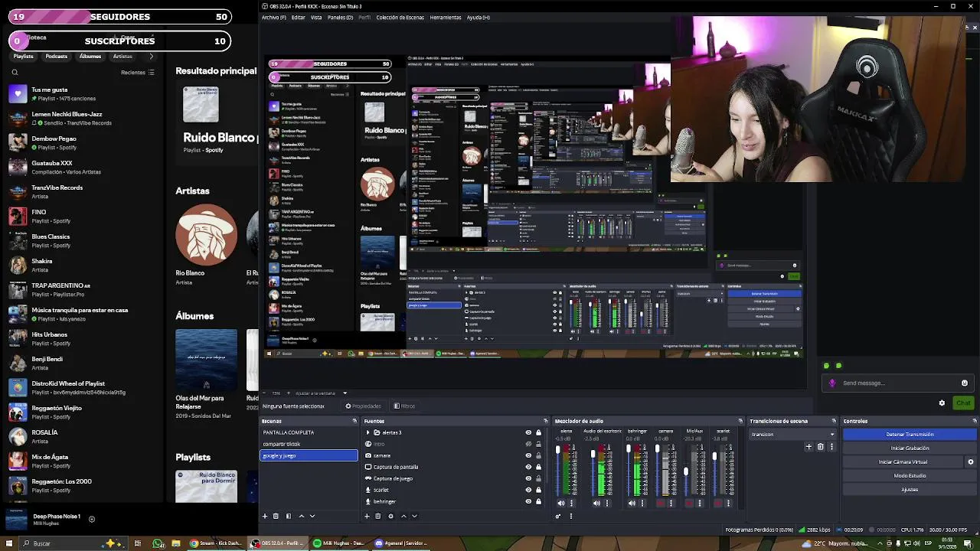Image resolution: width=980 pixels, height=551 pixels.
Task: Open the Recientes sort dropdown in Spotify library
Action: [x=138, y=73]
